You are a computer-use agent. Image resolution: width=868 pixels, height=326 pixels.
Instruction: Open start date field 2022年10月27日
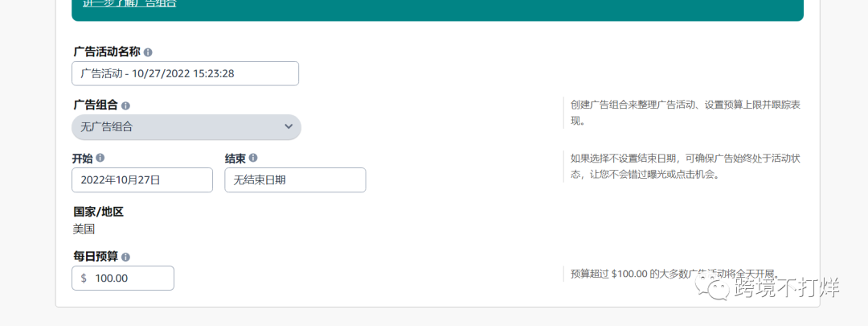pos(142,180)
